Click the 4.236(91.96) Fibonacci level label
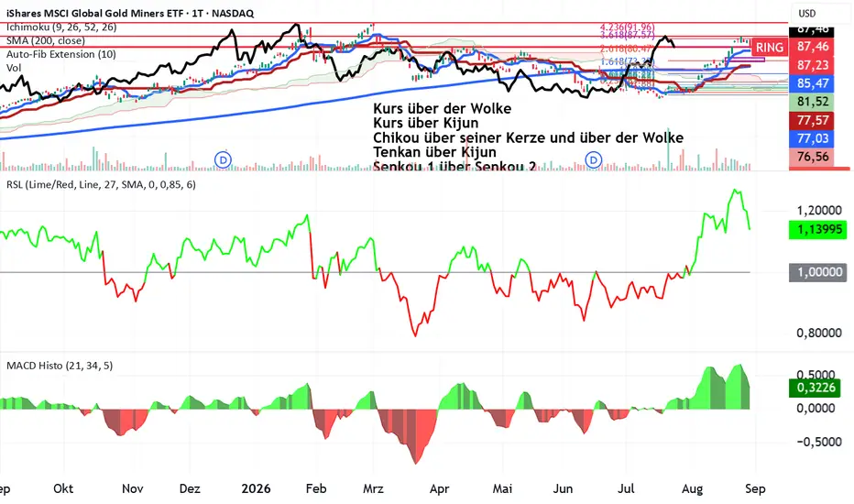The image size is (854, 504). (x=628, y=27)
